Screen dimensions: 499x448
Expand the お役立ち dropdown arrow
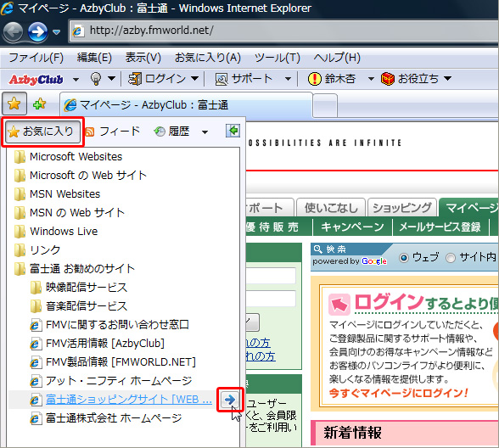447,78
